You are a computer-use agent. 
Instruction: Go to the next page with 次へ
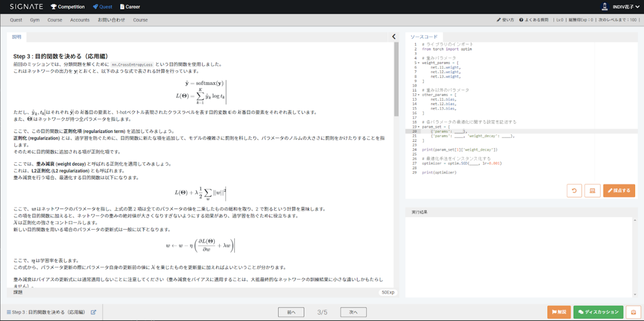coord(353,312)
